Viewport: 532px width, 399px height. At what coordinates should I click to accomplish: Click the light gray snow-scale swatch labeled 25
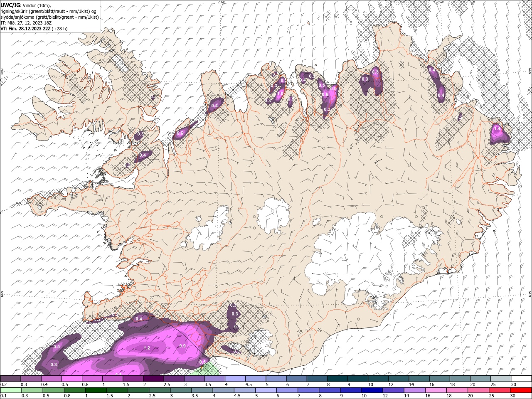500,379
